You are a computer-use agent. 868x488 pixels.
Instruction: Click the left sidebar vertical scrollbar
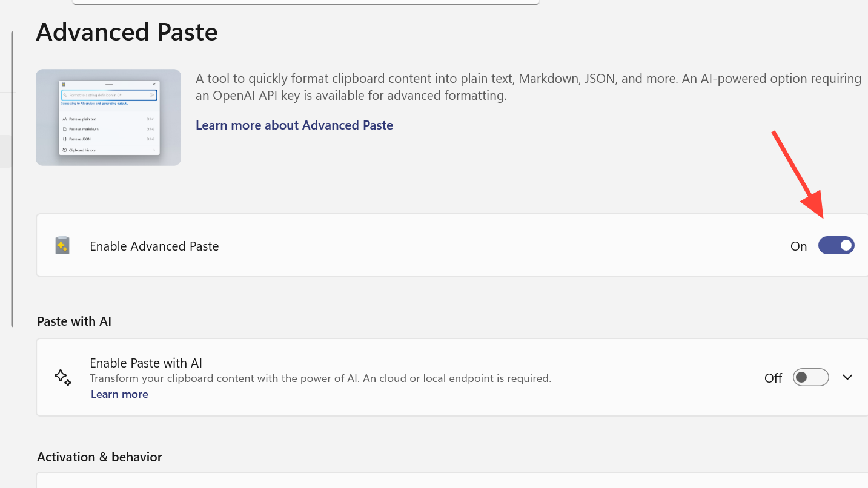(12, 179)
